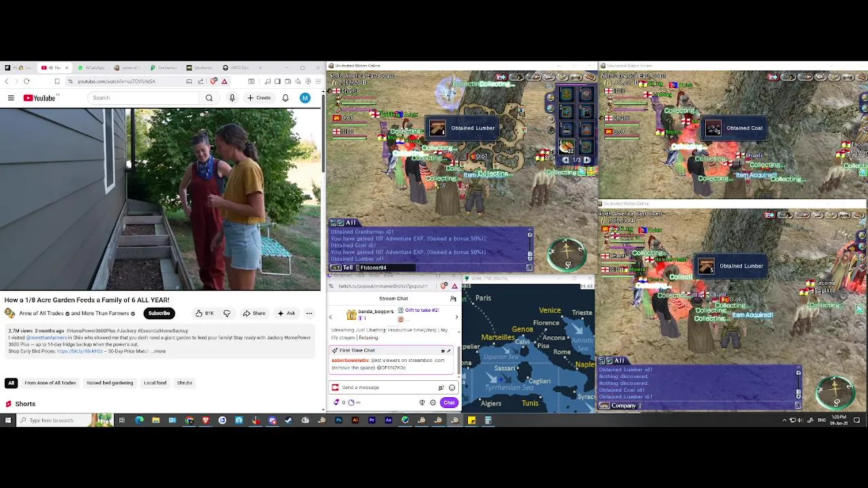The image size is (868, 488).
Task: Click Obtained Coal popup in second game
Action: [735, 128]
